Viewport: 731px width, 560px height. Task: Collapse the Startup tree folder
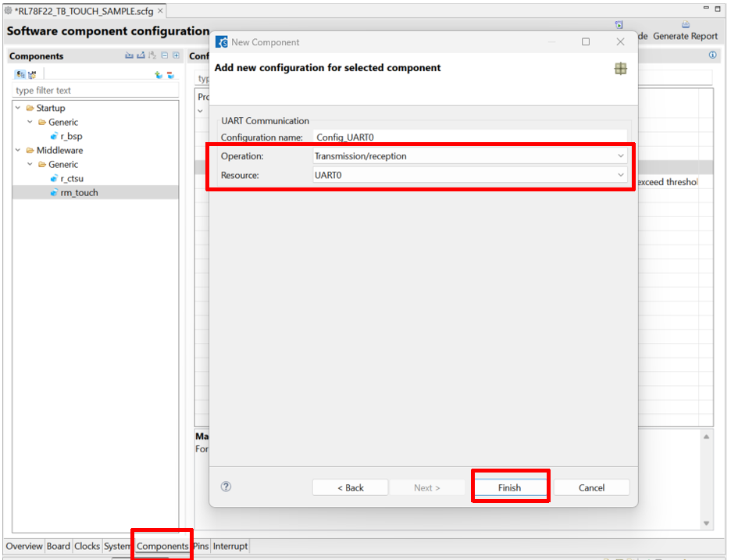tap(18, 108)
